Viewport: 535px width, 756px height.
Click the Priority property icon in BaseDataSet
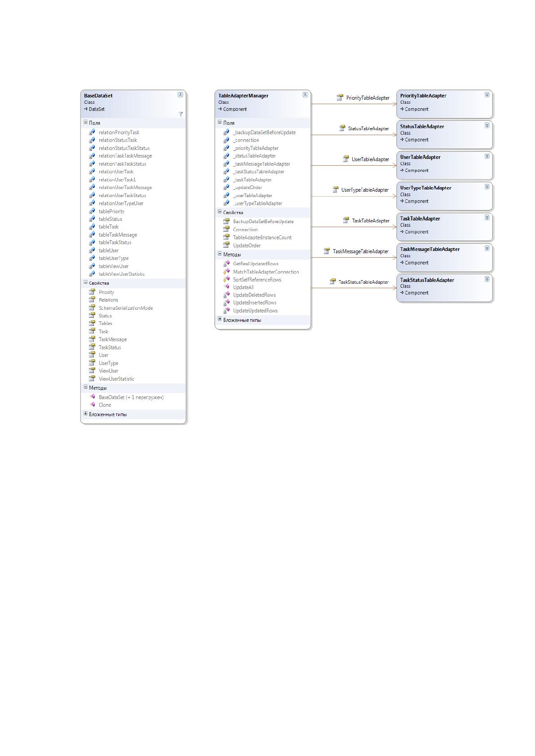point(92,292)
